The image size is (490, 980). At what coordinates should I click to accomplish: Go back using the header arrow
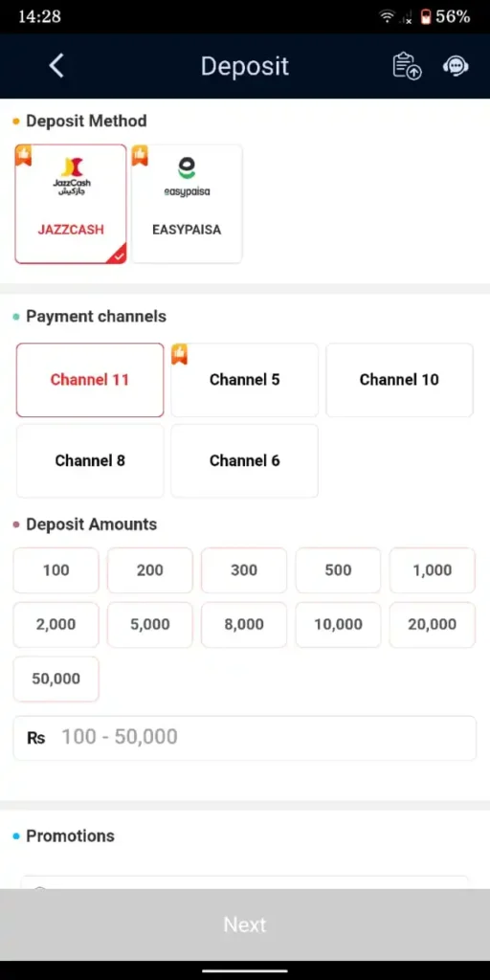point(56,66)
